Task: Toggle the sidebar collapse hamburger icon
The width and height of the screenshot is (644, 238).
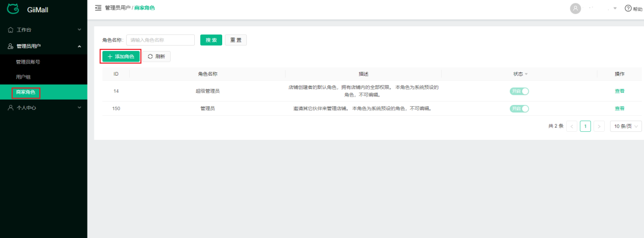Action: point(98,8)
